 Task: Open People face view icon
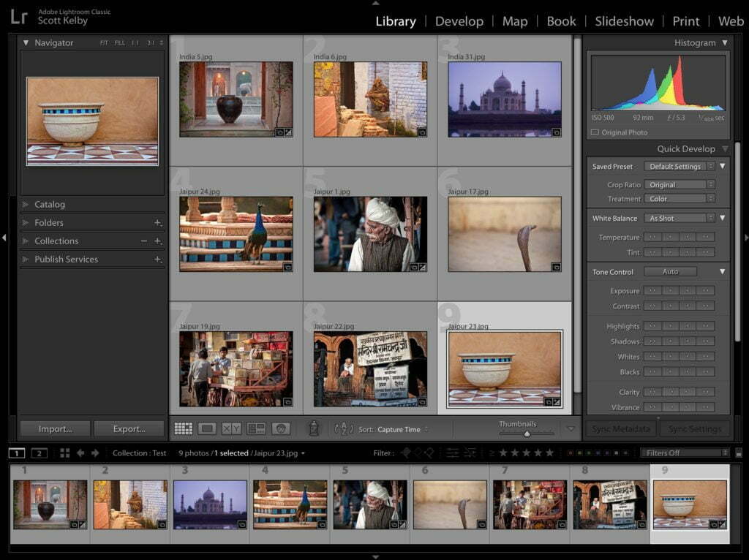point(281,428)
